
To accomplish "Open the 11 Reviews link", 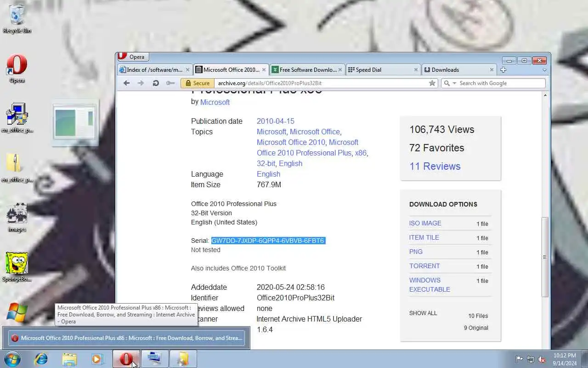I will (435, 166).
